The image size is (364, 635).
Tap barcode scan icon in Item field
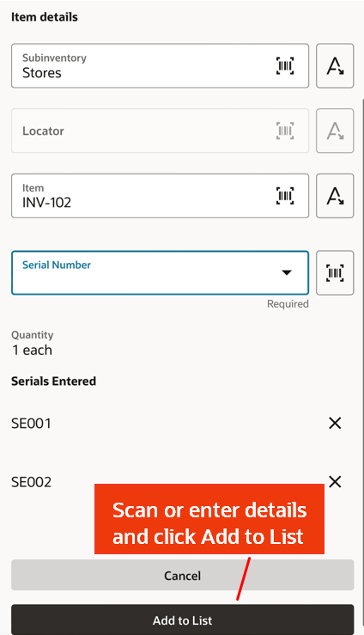[285, 196]
